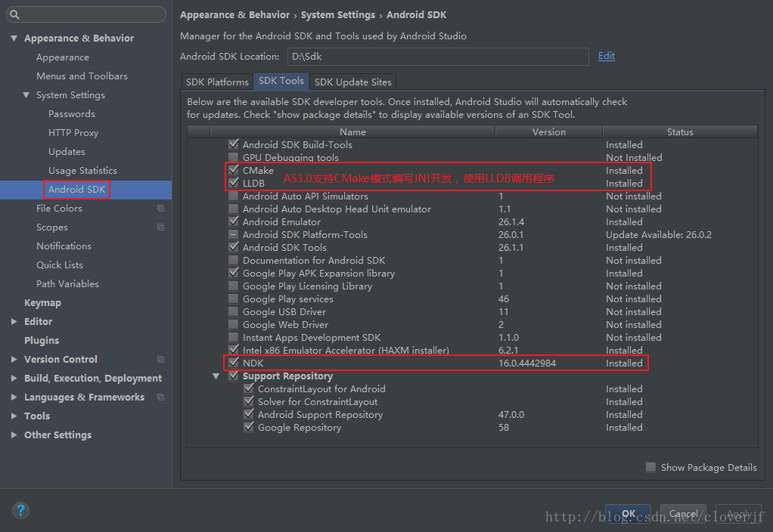The width and height of the screenshot is (773, 532).
Task: Toggle the Android SDK Platform-Tools checkbox
Action: point(234,234)
